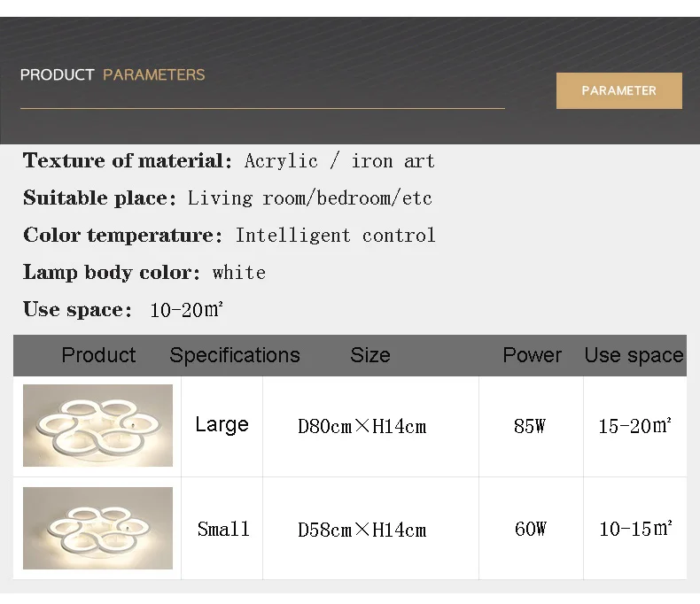Select the 60W power cell
The image size is (700, 604).
[x=530, y=530]
